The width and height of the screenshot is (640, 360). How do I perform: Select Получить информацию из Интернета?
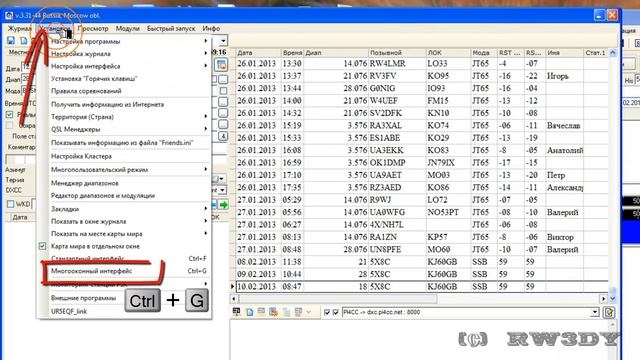pyautogui.click(x=107, y=104)
